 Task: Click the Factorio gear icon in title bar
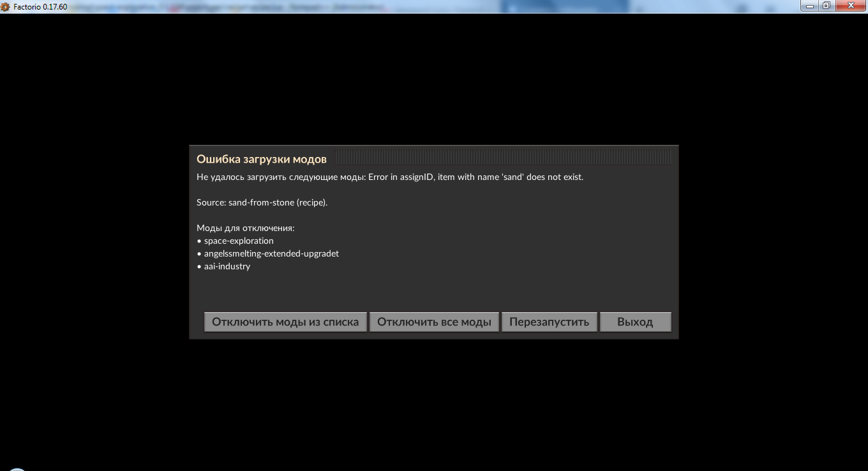point(6,6)
